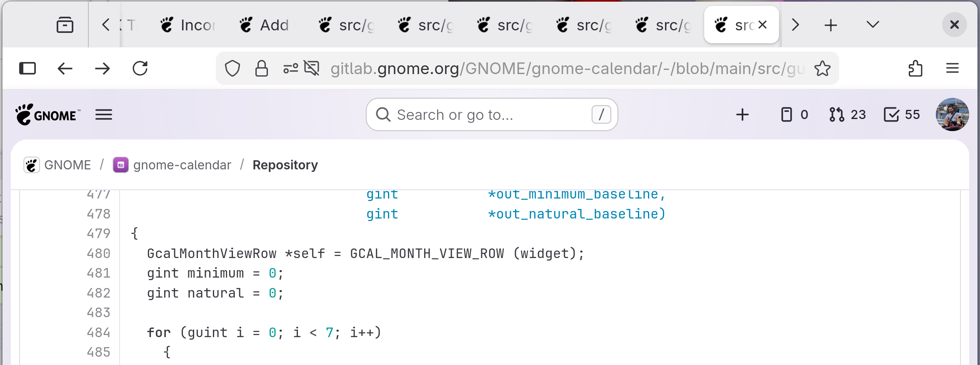Open the Firefox application hamburger menu
Screen dimensions: 980x365
coord(952,69)
